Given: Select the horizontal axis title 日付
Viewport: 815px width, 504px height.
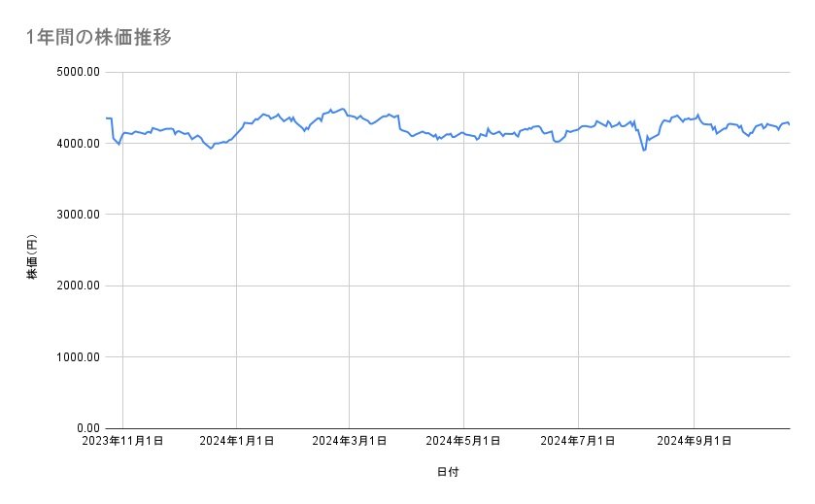Looking at the screenshot, I should [448, 473].
